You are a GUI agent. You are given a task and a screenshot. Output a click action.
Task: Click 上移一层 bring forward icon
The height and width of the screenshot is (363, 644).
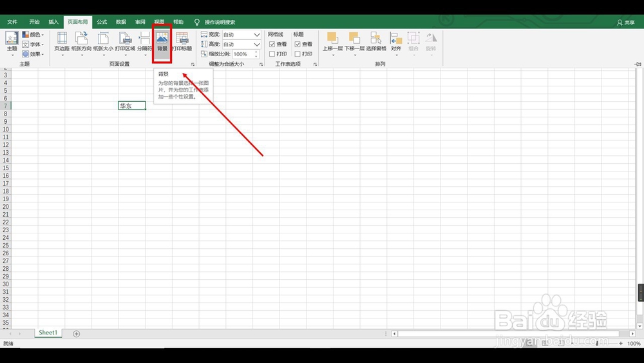click(332, 37)
